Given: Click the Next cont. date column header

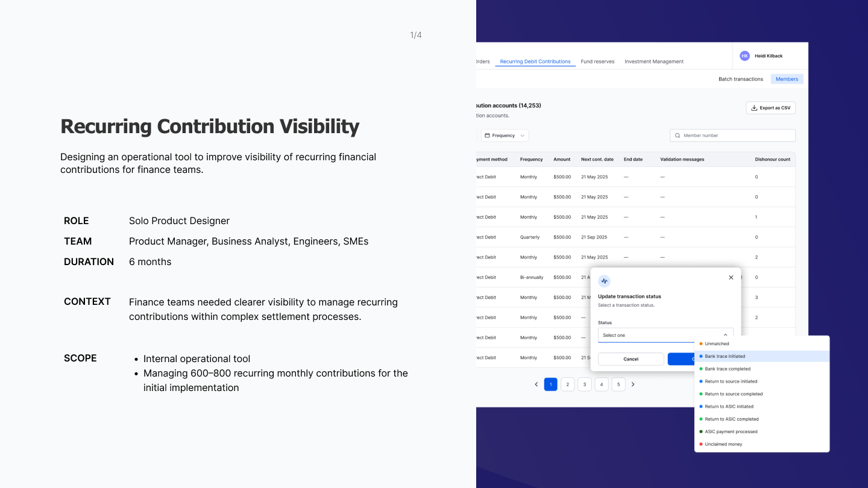Looking at the screenshot, I should coord(597,160).
